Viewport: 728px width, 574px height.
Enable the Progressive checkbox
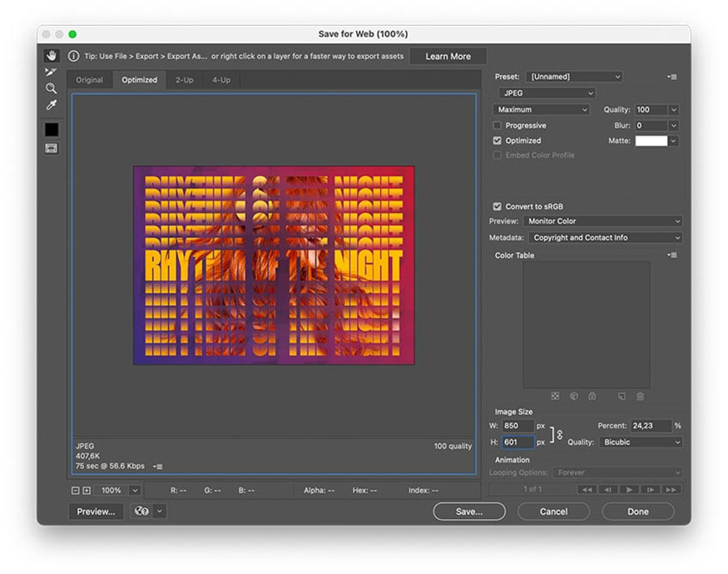[498, 126]
